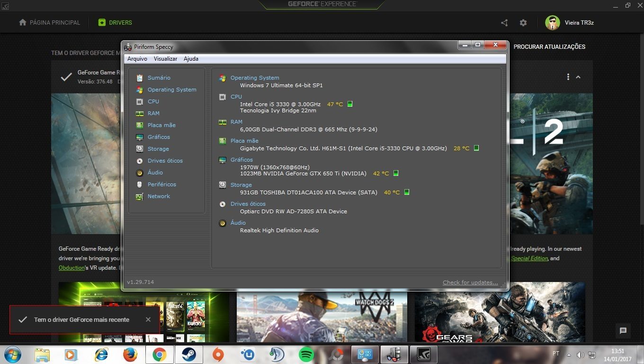
Task: Click the CPU heading in summary pane
Action: (x=236, y=97)
